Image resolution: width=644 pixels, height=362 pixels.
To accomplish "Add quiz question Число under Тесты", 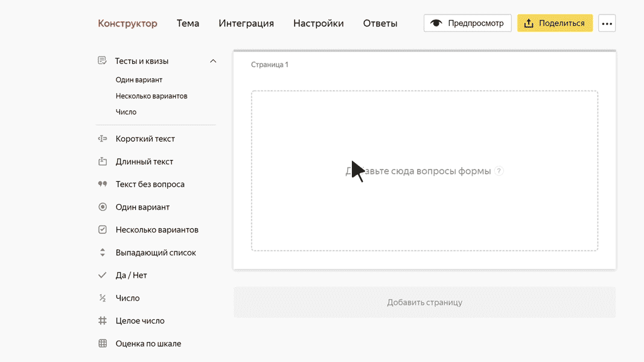I will pos(126,112).
